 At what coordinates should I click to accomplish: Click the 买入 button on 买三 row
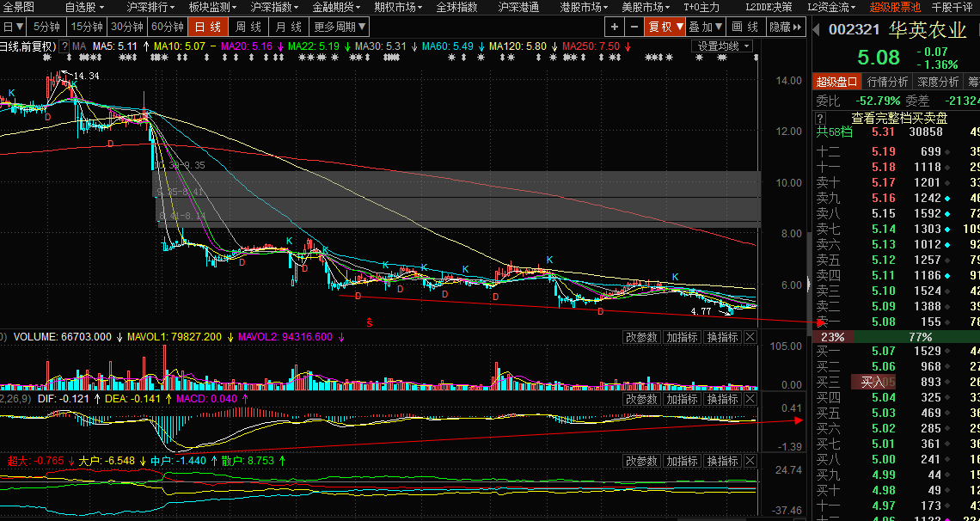(873, 382)
